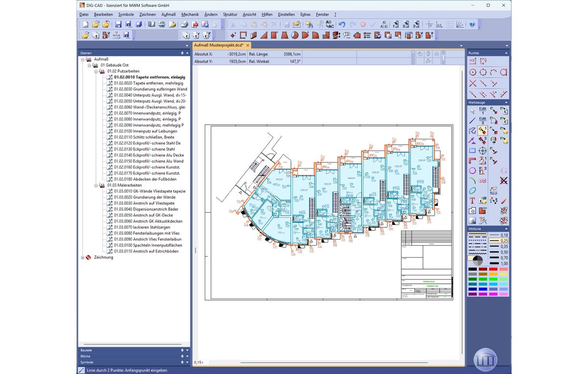Set line width to 0,50
This screenshot has height=374, width=588.
tap(498, 252)
